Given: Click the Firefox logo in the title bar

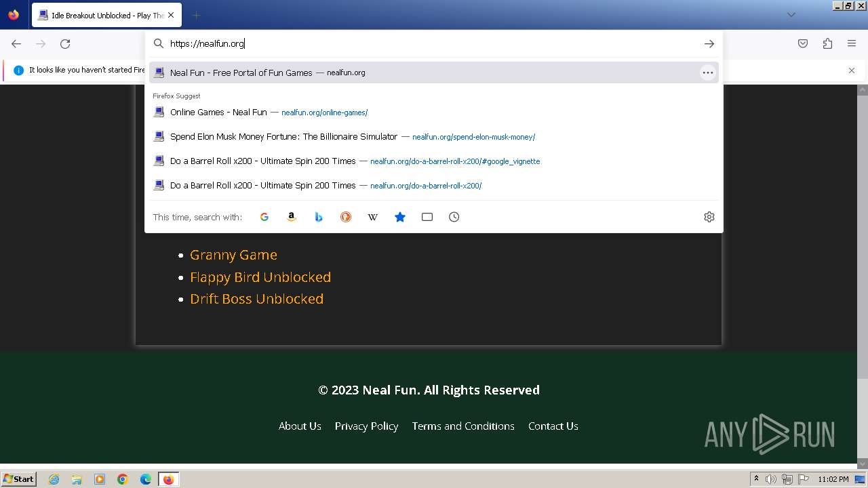Looking at the screenshot, I should (x=14, y=15).
